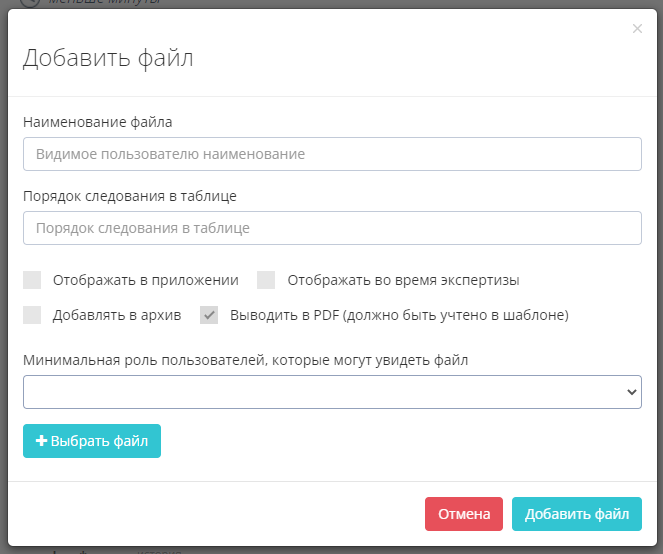
Task: Check the Добавлять в архив box
Action: [33, 315]
